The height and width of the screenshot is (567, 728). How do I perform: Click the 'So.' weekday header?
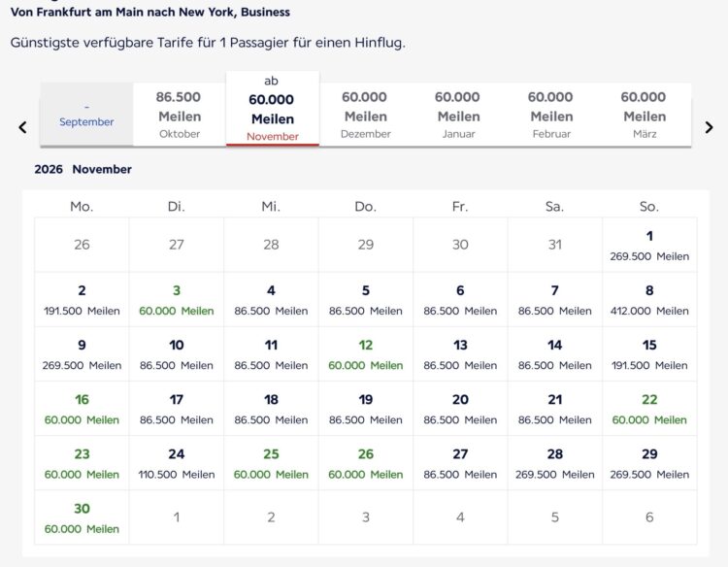click(x=649, y=206)
